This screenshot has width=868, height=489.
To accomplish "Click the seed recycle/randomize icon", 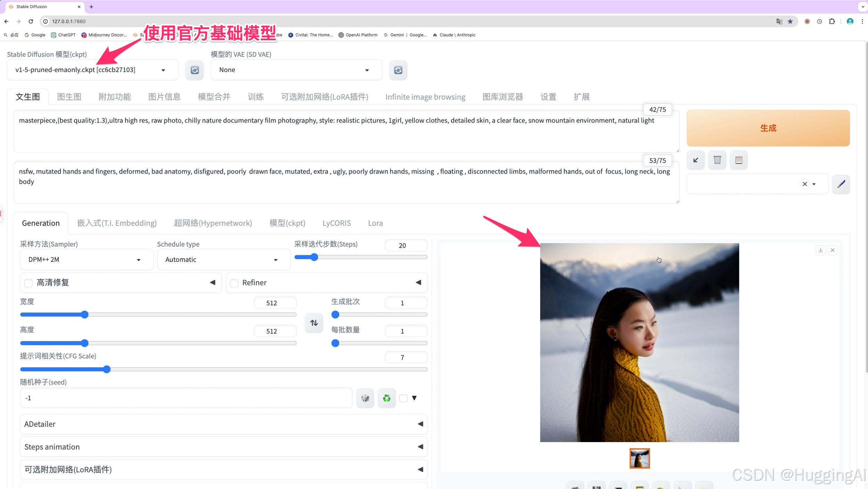I will click(x=386, y=398).
